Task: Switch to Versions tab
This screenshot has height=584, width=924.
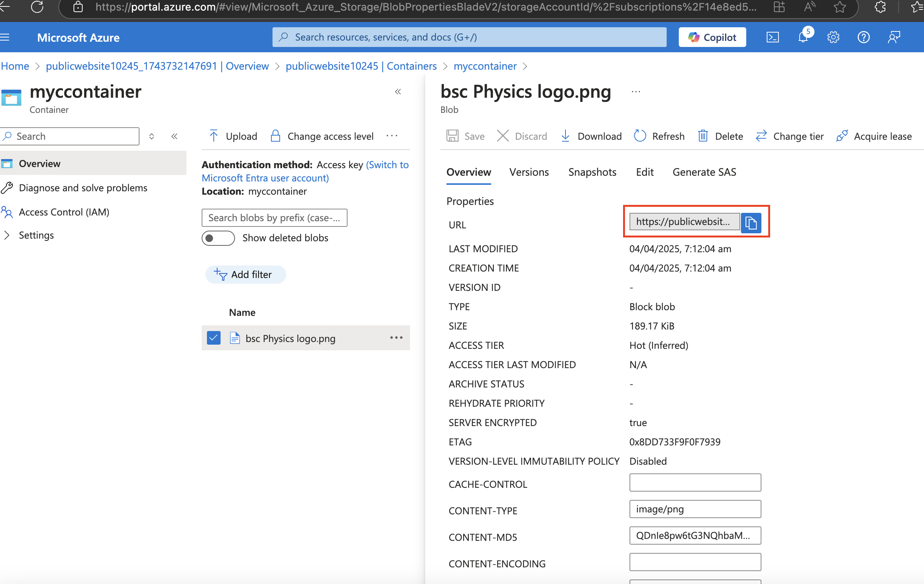Action: tap(529, 172)
